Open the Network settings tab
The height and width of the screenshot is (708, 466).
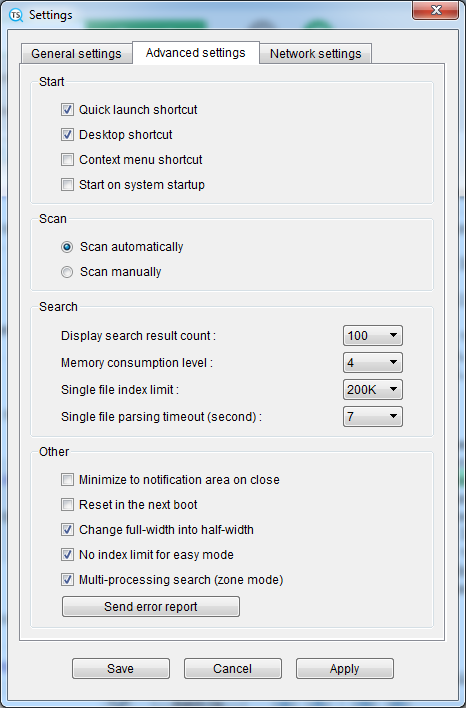316,54
